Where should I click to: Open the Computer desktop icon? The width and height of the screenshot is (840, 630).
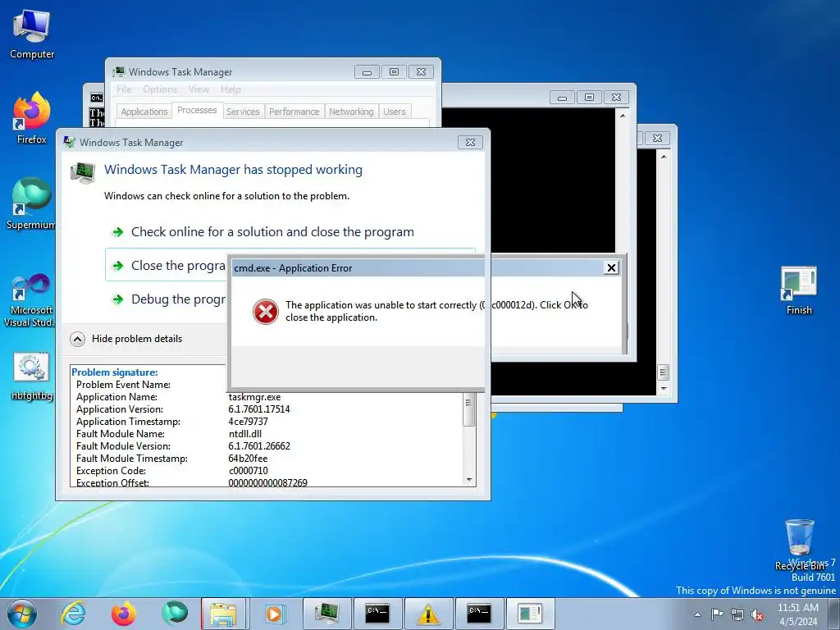tap(32, 34)
